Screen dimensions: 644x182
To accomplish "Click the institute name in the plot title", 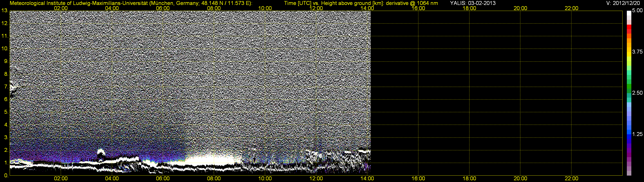I will click(x=79, y=3).
